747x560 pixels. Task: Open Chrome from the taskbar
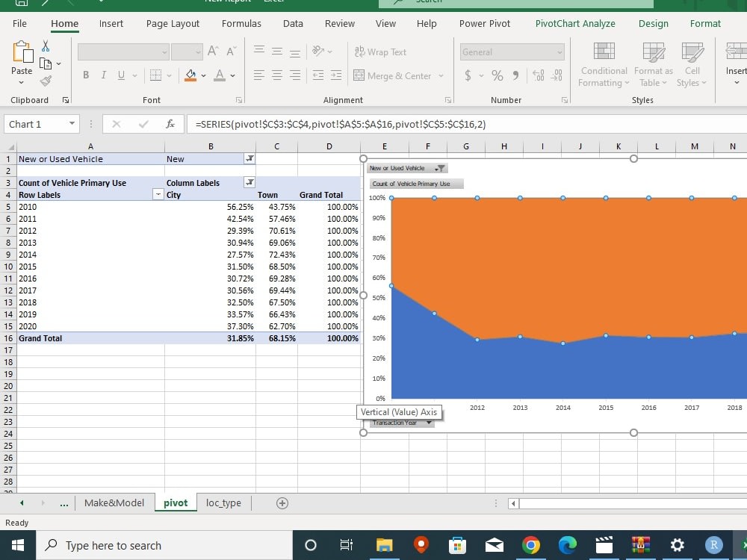coord(530,545)
